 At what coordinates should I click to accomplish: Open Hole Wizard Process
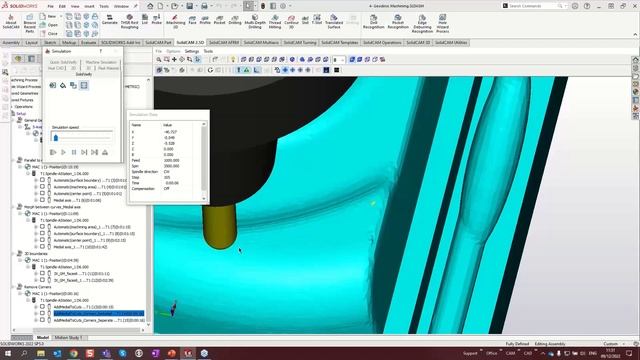442,23
